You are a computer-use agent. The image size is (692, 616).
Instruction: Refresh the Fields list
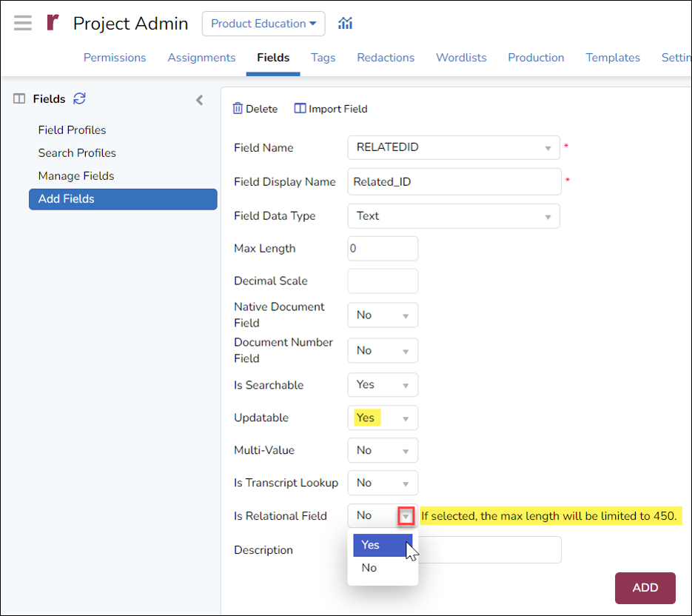(x=79, y=98)
